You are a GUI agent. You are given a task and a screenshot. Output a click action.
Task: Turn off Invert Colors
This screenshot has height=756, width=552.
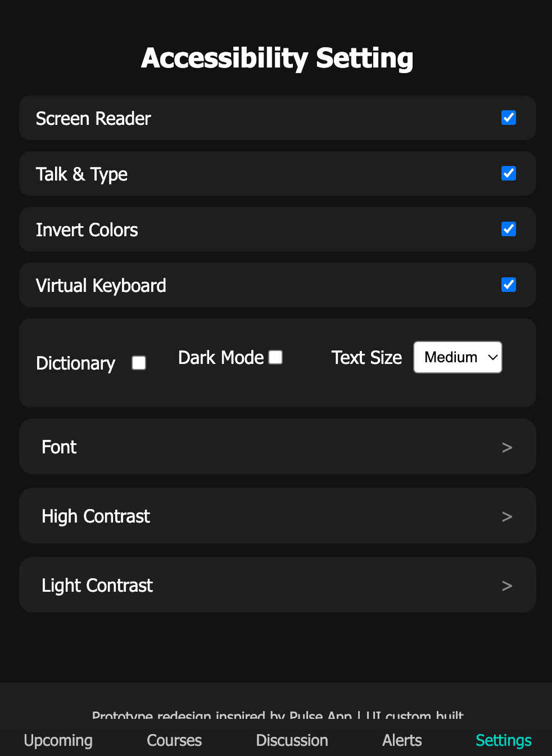[508, 229]
